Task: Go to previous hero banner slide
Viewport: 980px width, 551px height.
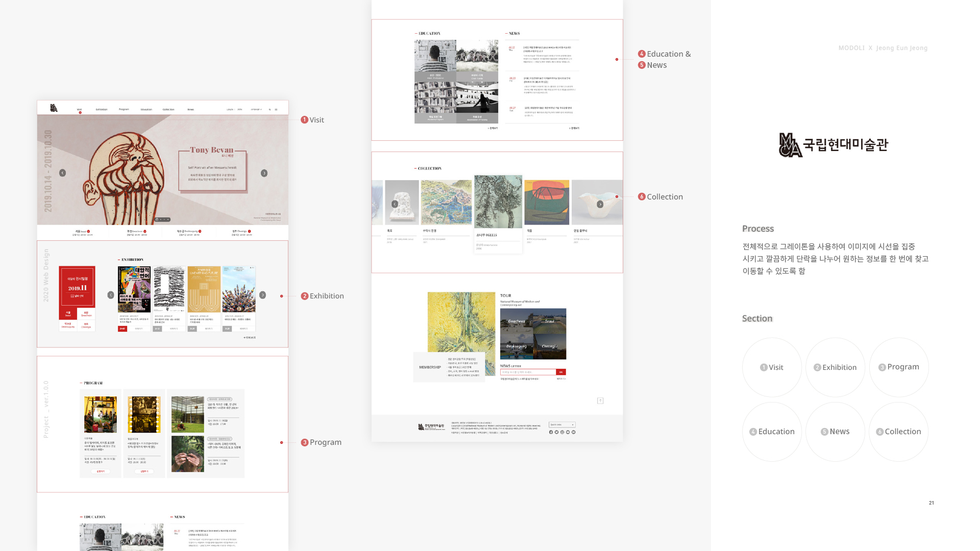Action: coord(62,173)
